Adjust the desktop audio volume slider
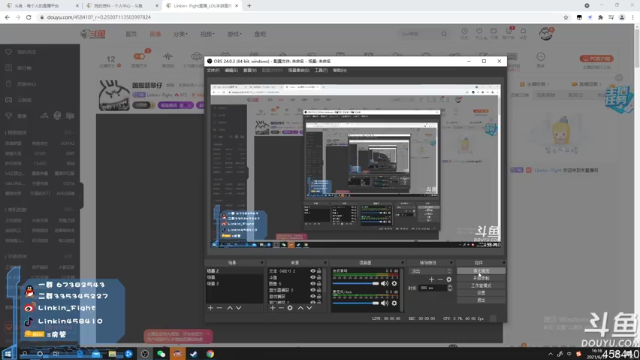This screenshot has height=360, width=640. point(356,283)
